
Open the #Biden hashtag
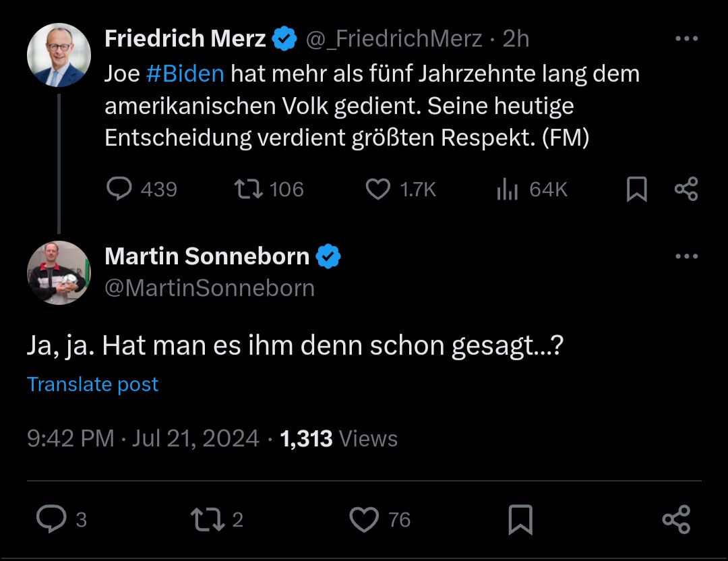tap(185, 73)
